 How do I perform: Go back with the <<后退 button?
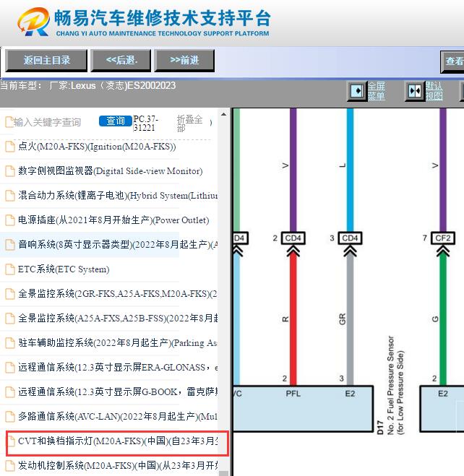click(121, 61)
